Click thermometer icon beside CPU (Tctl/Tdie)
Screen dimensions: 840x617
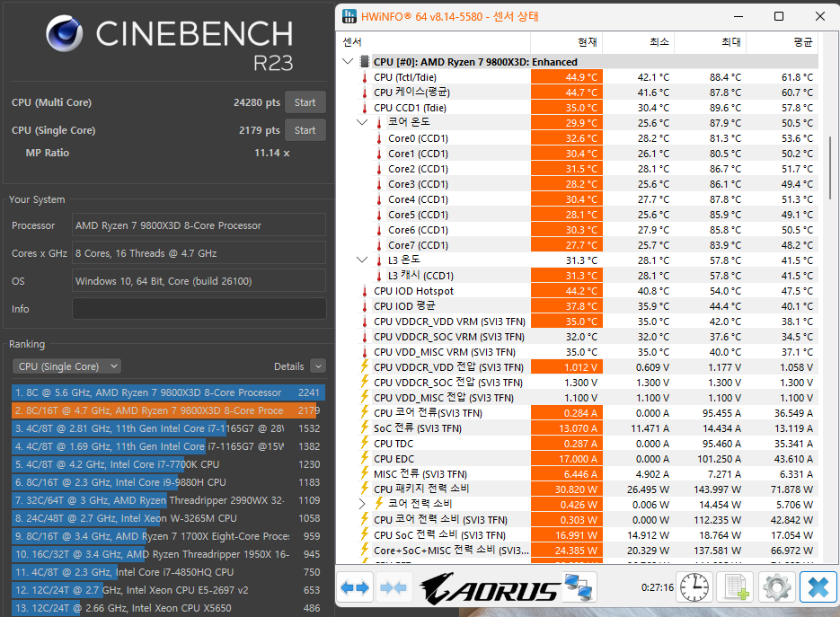[x=365, y=77]
